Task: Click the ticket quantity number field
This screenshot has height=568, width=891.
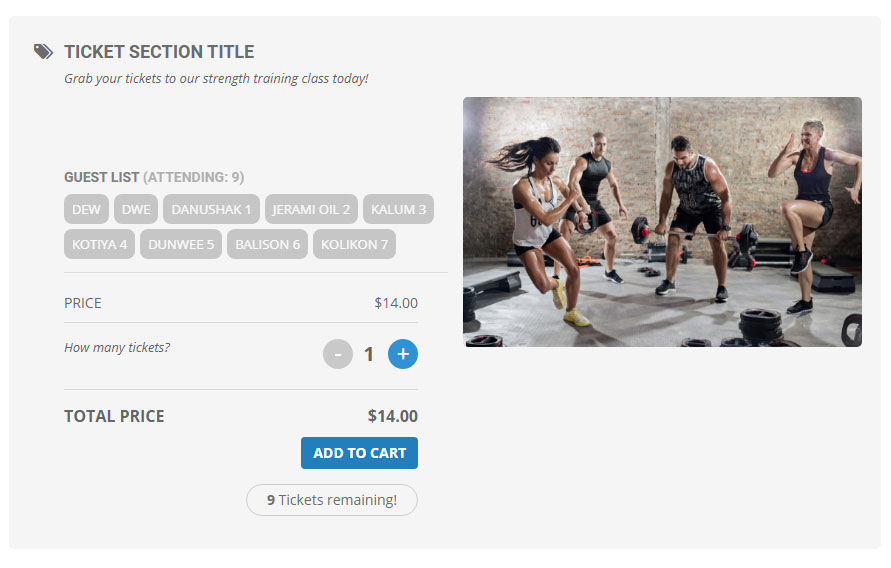Action: [x=369, y=354]
